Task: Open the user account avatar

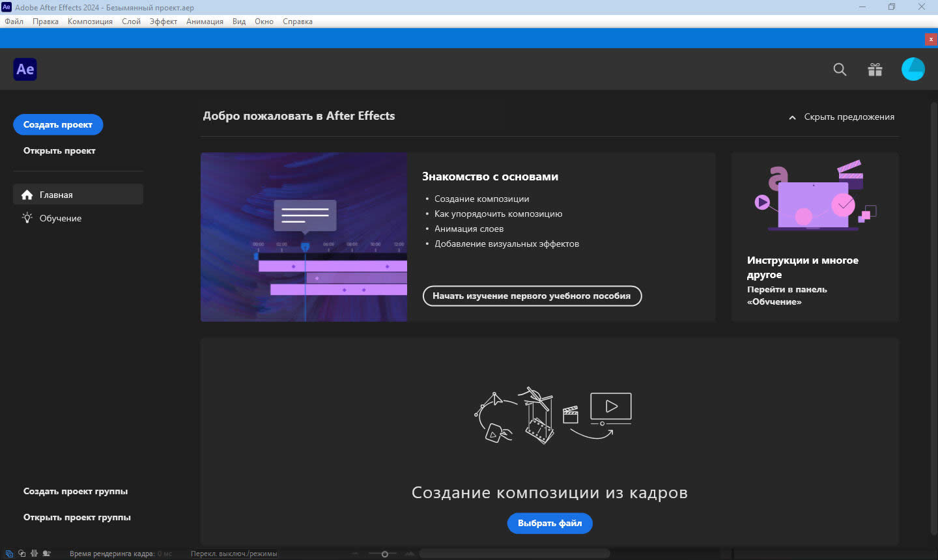Action: click(x=913, y=69)
